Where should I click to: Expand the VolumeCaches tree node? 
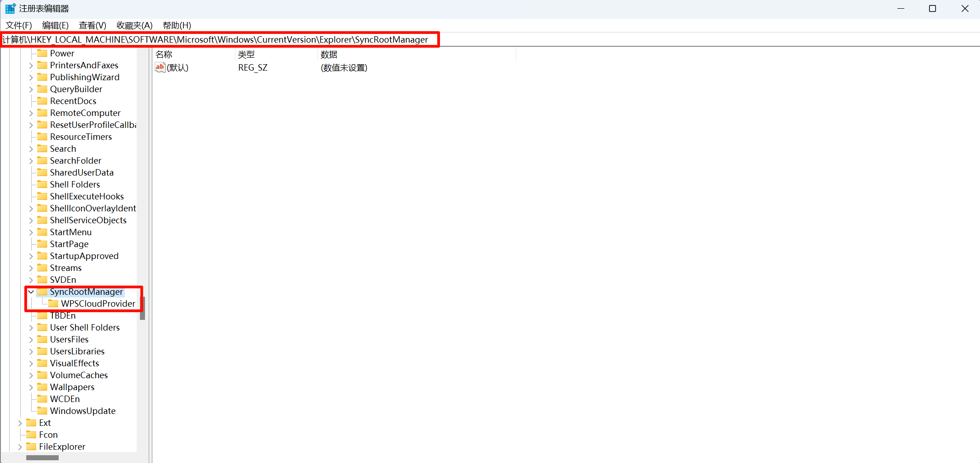pos(31,375)
